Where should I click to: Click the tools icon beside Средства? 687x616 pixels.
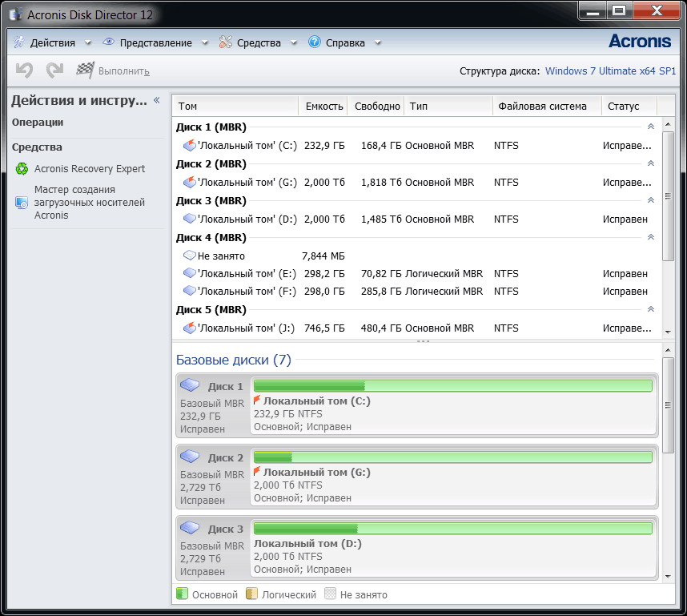tap(225, 42)
